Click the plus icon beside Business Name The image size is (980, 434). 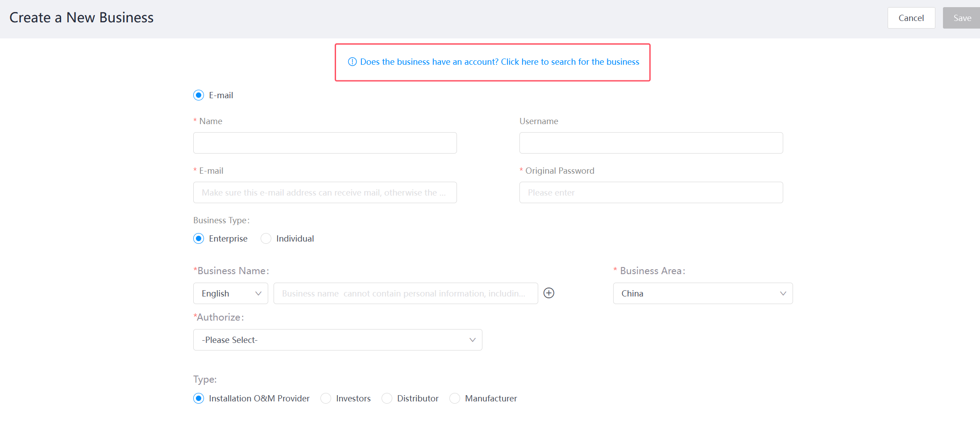tap(549, 293)
